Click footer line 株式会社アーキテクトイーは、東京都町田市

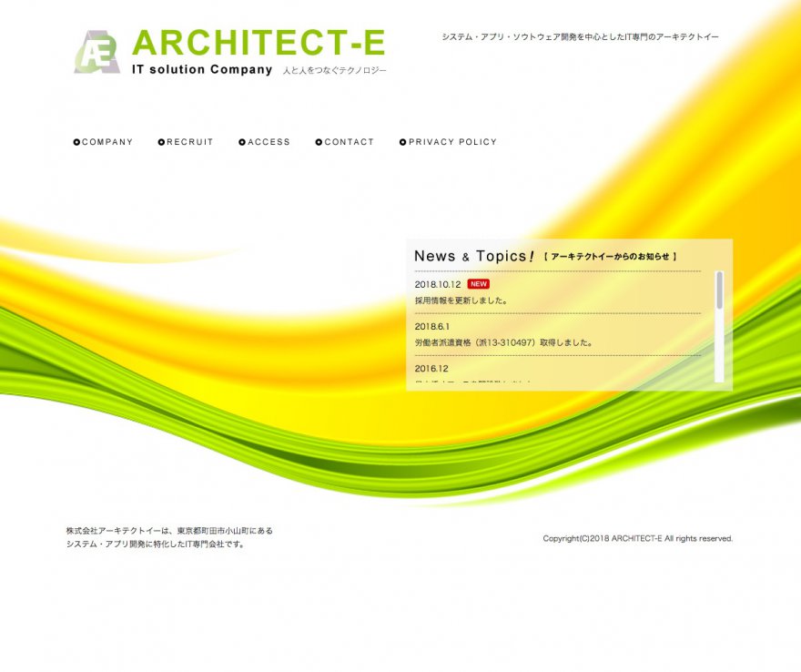point(169,531)
